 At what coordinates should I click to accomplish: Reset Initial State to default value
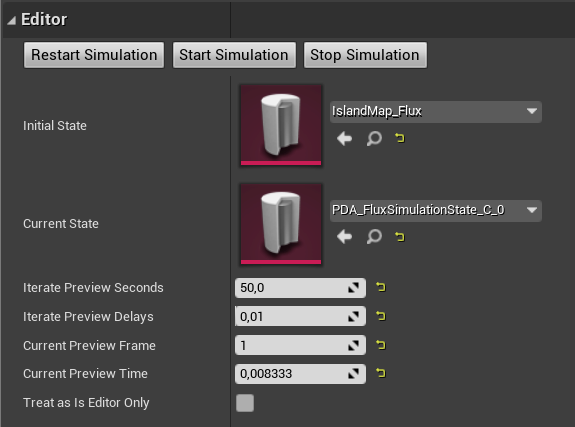tap(400, 138)
